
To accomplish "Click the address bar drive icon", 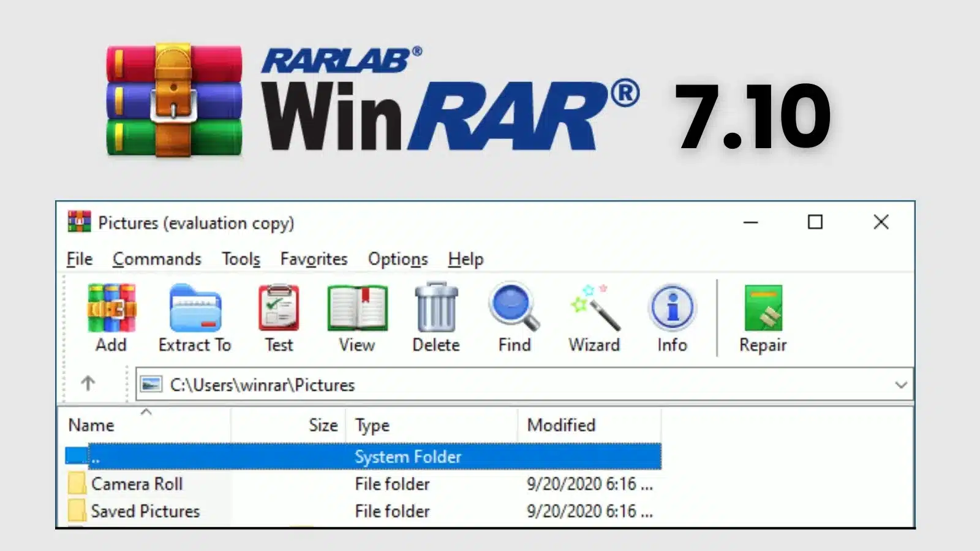I will point(151,384).
